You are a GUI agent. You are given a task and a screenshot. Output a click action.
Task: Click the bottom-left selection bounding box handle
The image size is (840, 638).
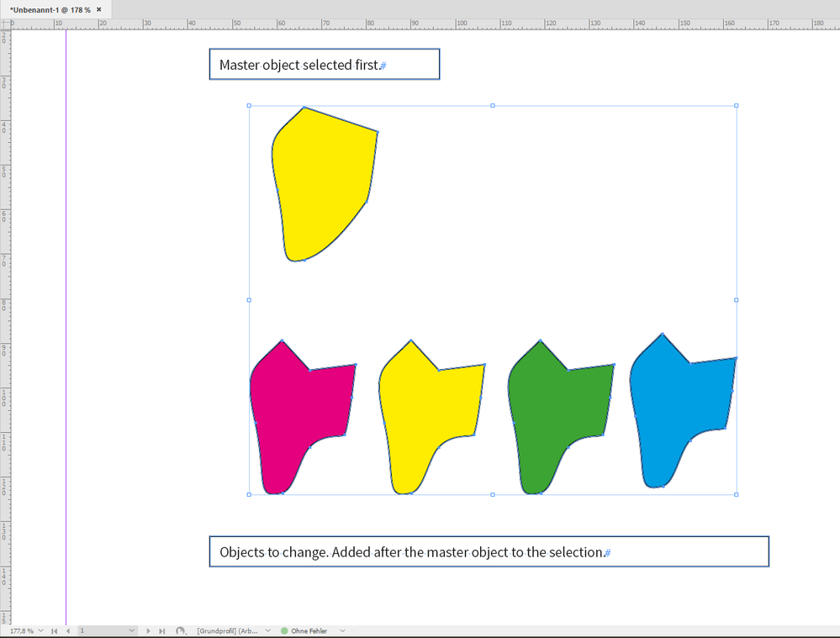(x=249, y=494)
